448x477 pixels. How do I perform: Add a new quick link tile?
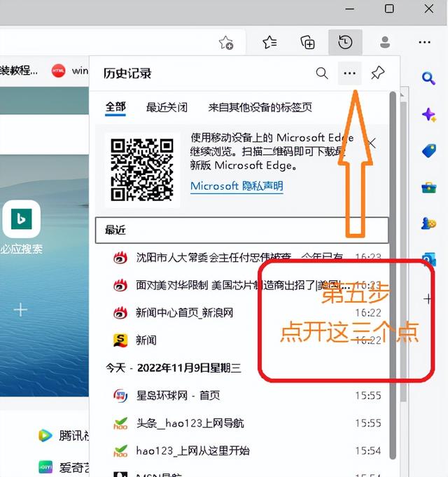pyautogui.click(x=20, y=310)
